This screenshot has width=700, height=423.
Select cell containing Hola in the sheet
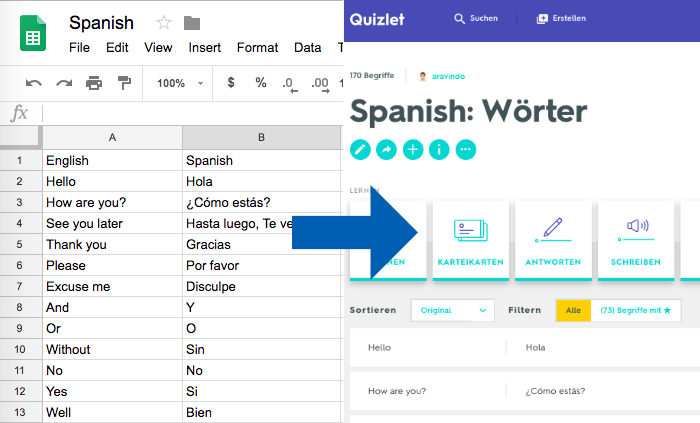[262, 181]
